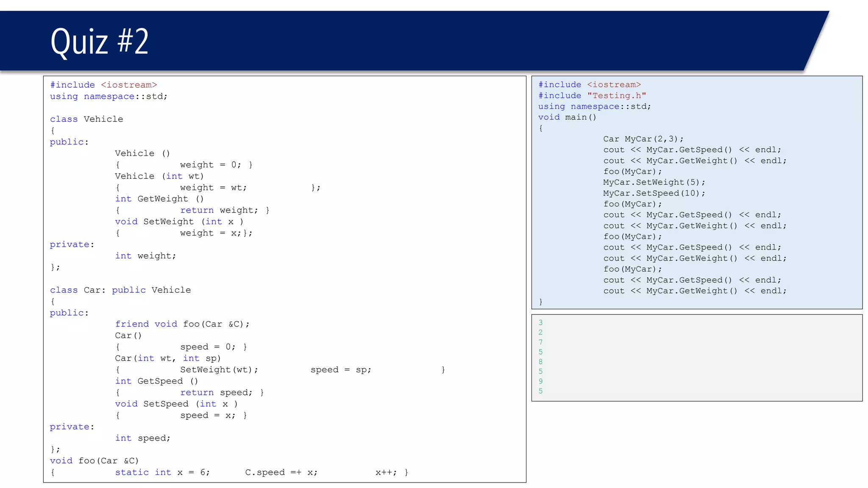Click the static int x = 6 statement
This screenshot has width=868, height=488.
(162, 472)
